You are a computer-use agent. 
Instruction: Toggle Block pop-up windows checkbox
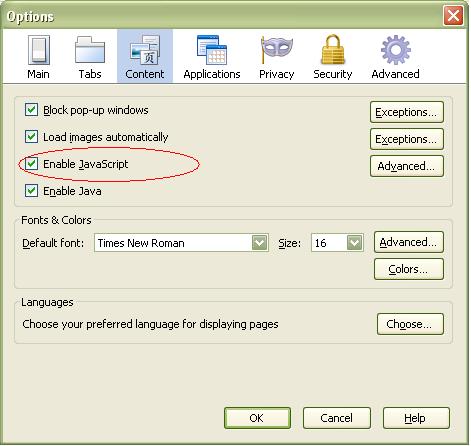coord(31,110)
